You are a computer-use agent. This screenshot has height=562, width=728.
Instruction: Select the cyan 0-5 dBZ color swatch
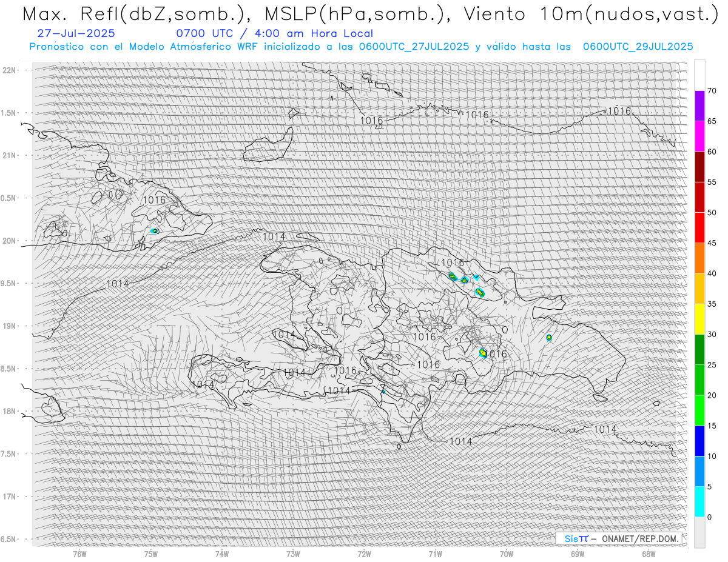point(699,501)
